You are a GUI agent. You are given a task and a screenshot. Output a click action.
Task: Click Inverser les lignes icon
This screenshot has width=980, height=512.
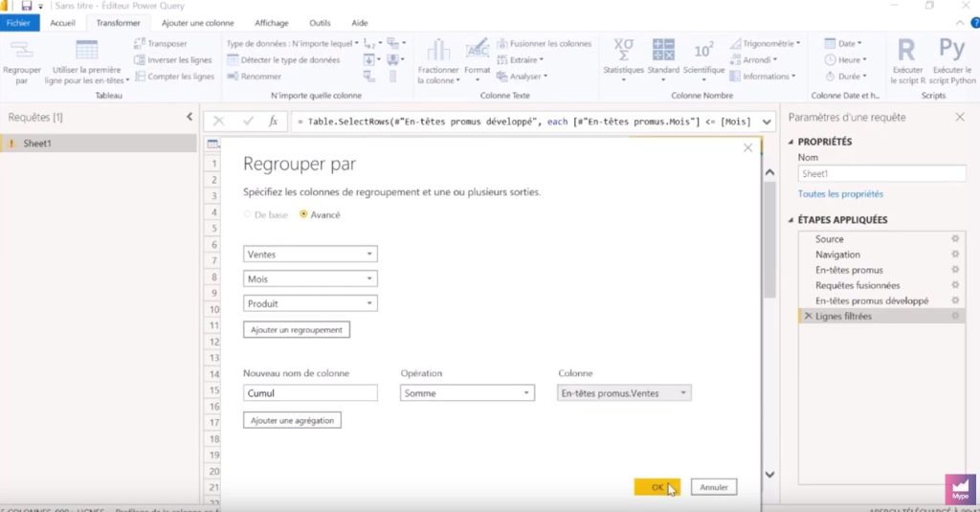(140, 60)
